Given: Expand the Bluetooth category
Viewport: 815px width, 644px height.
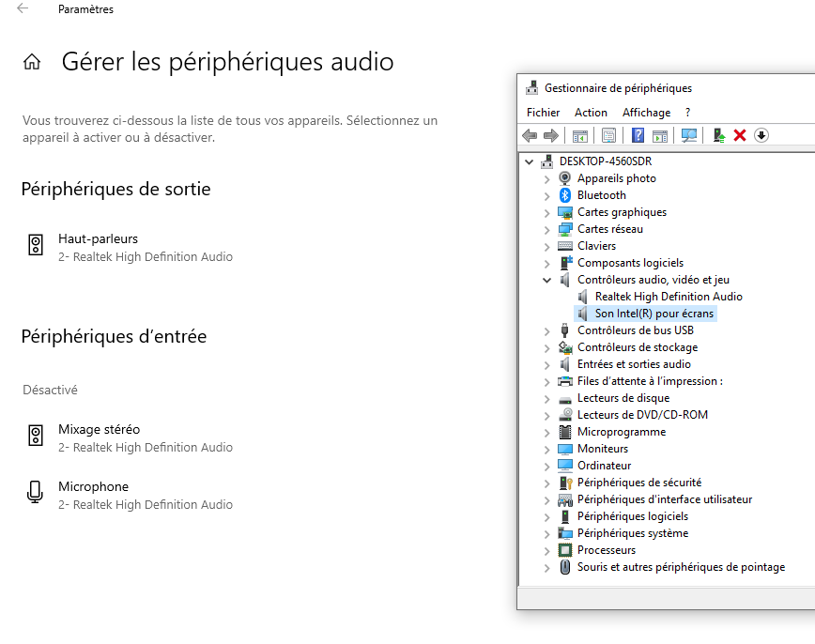Looking at the screenshot, I should (x=546, y=196).
